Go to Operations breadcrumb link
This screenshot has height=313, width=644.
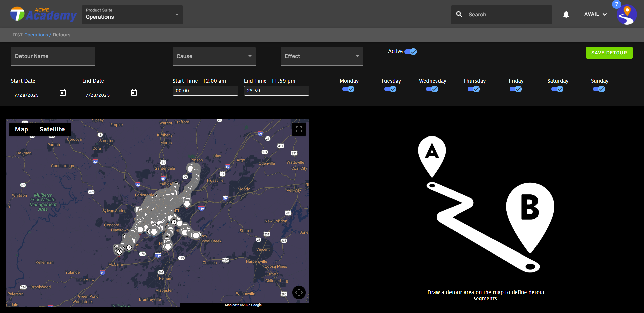36,35
